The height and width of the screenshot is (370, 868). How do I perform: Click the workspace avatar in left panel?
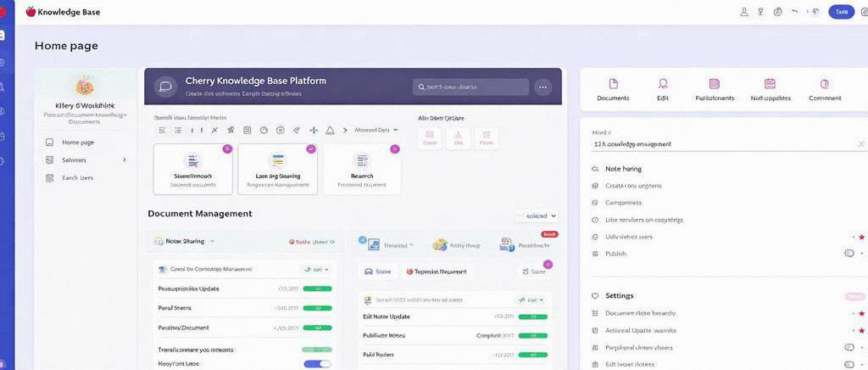pyautogui.click(x=85, y=86)
